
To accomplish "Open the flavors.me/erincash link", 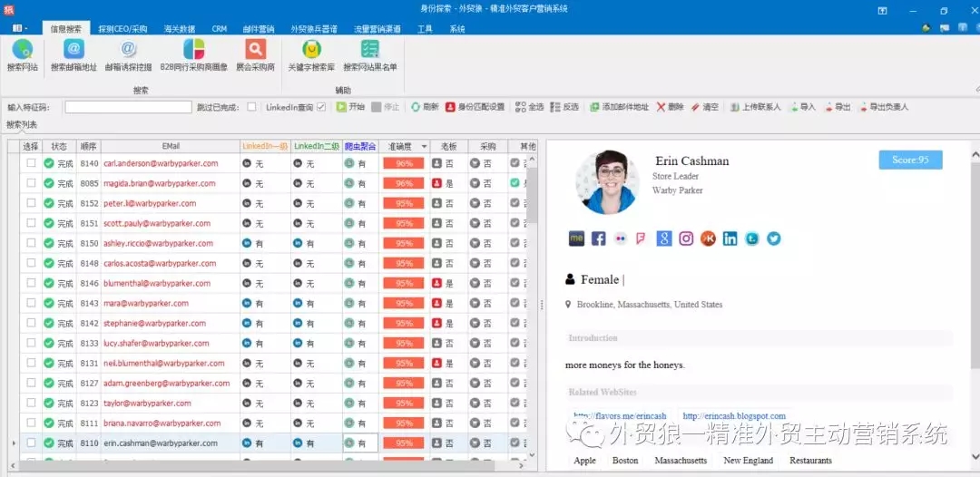I will coord(620,416).
